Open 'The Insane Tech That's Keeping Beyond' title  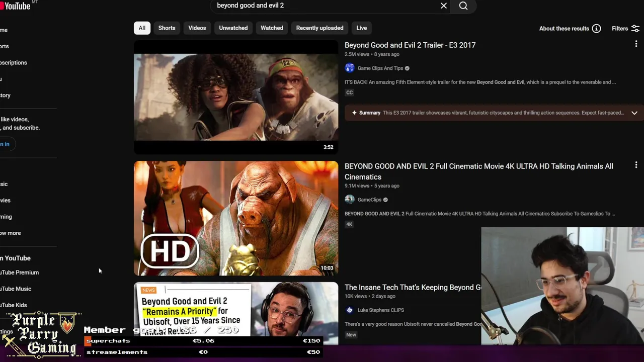tap(413, 288)
